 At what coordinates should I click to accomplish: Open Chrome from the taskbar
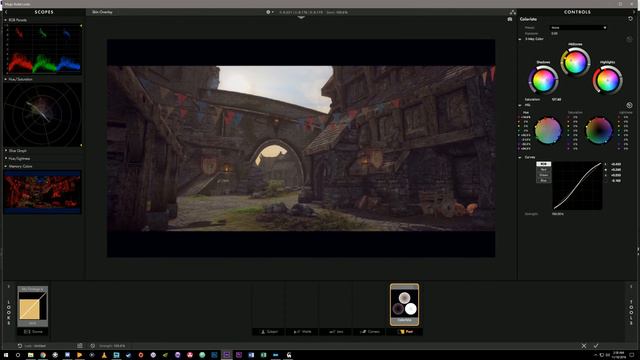pyautogui.click(x=43, y=355)
